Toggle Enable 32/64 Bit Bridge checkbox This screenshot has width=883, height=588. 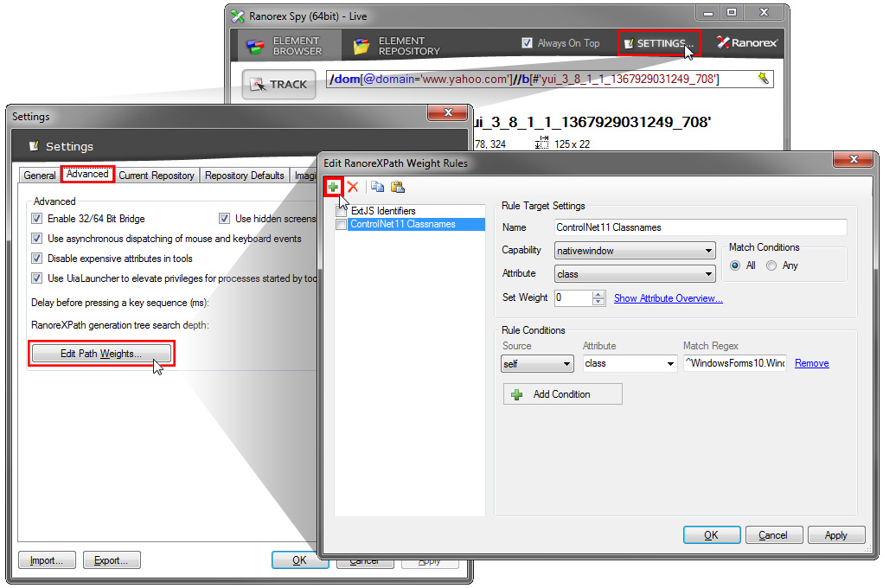(36, 219)
